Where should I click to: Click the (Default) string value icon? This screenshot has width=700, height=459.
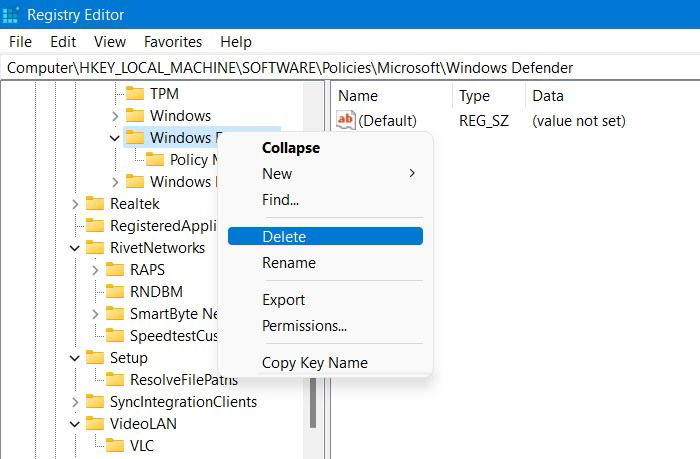[346, 120]
